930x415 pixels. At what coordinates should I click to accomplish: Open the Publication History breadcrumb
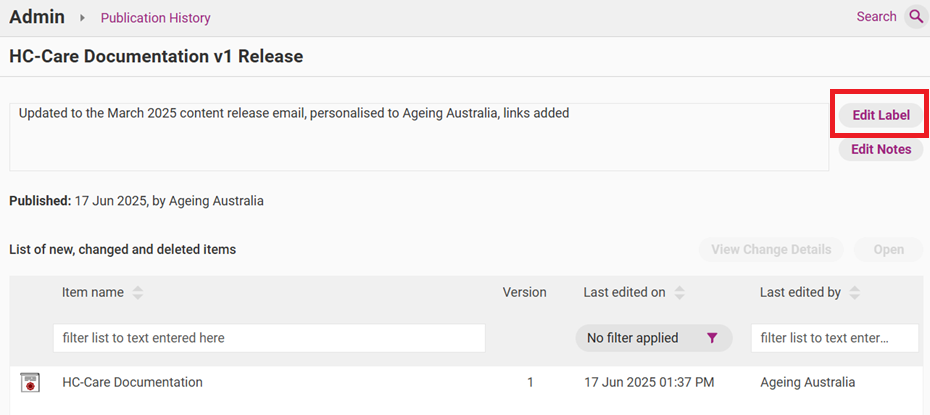pos(155,18)
